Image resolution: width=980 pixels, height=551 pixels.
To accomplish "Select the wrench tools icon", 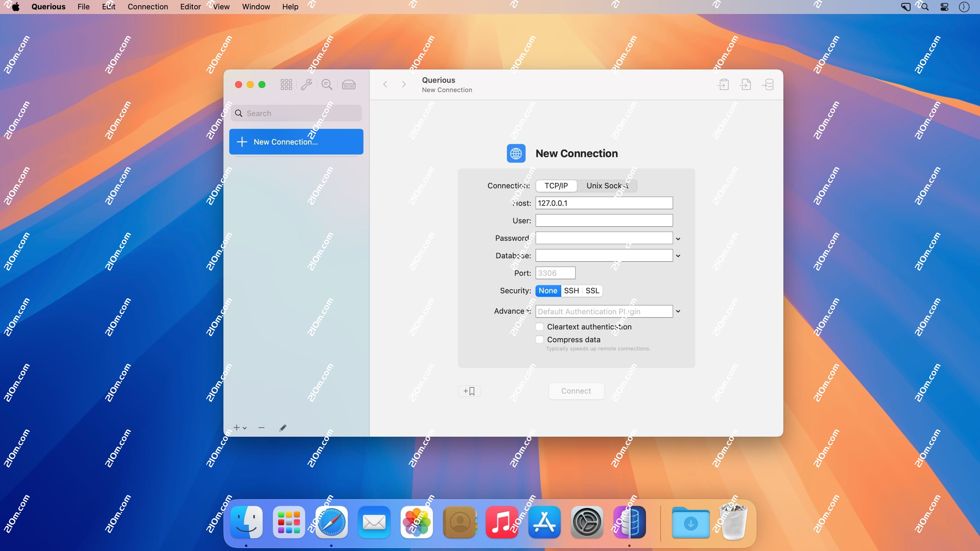I will point(307,85).
